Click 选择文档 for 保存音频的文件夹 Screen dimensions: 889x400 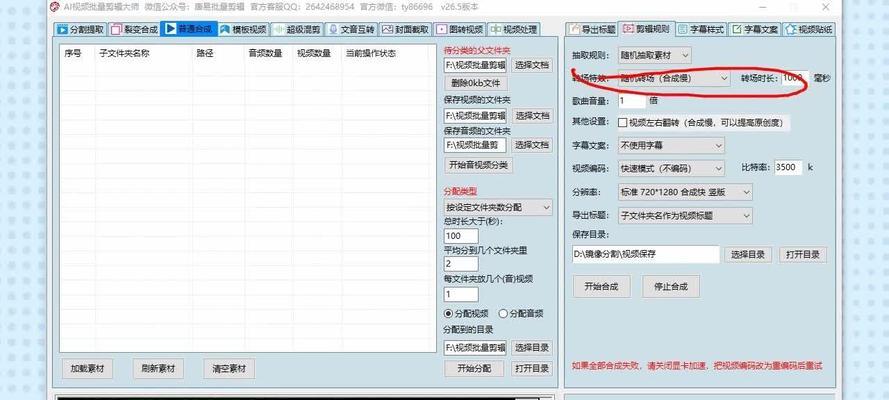tap(532, 145)
